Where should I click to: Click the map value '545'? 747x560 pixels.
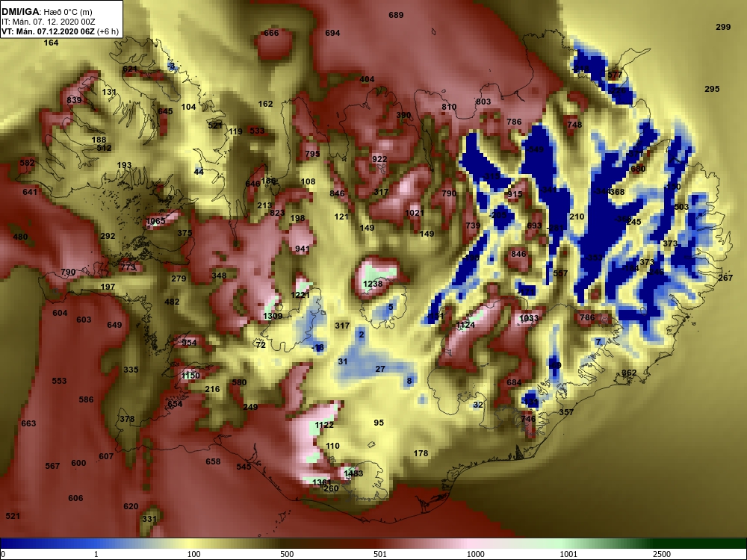[244, 467]
